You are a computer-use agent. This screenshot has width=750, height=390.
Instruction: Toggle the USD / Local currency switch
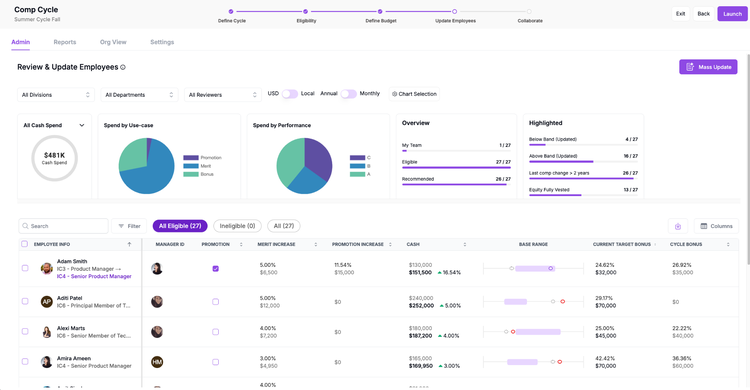pyautogui.click(x=290, y=94)
